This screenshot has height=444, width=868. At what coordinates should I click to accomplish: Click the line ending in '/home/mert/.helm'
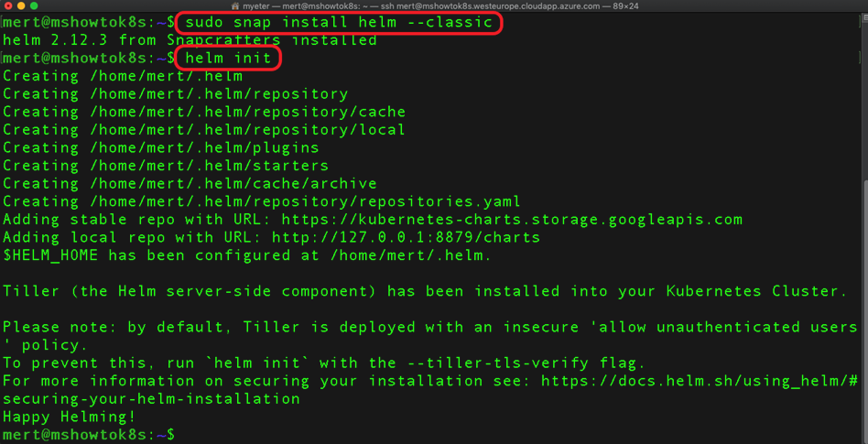123,76
